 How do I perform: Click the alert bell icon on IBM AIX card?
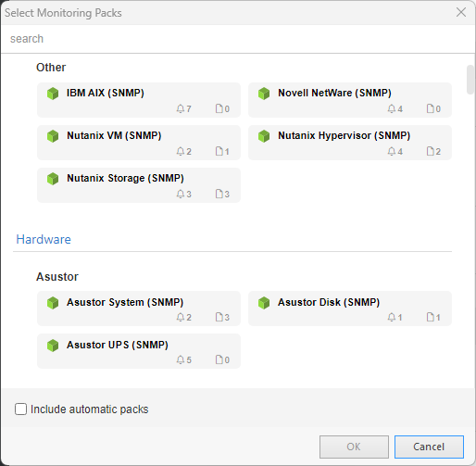[181, 108]
